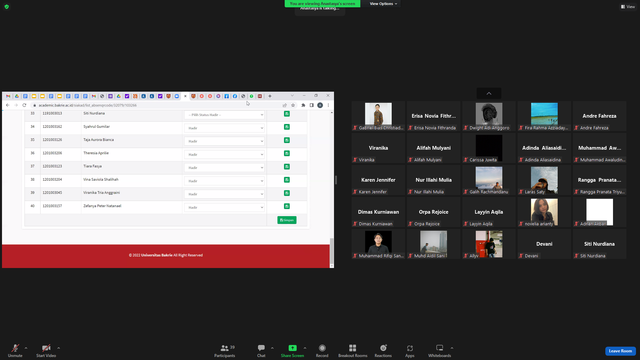Select Karen Jennifer's video tile
640x360 pixels.
(378, 180)
